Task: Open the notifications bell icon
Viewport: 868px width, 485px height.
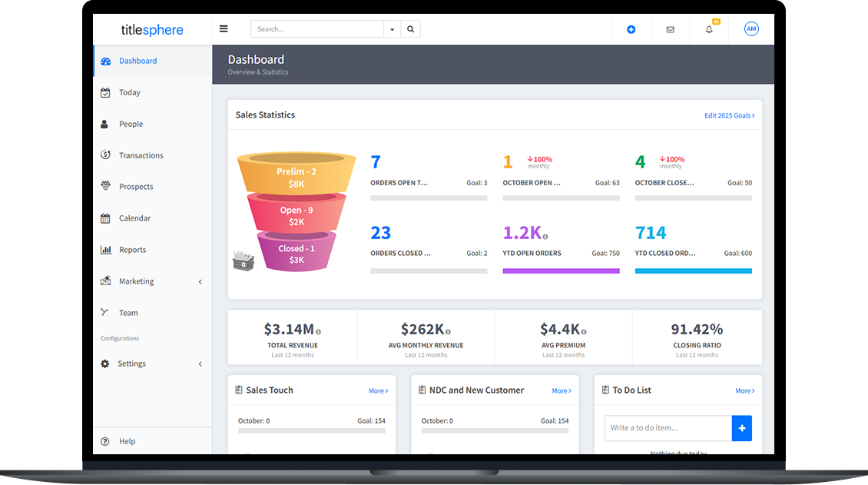Action: click(709, 29)
